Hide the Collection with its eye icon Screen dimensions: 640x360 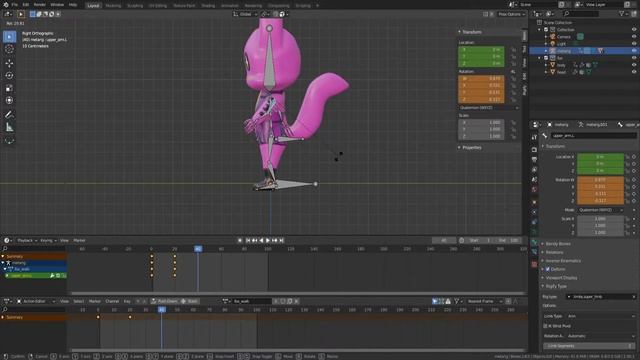pos(634,30)
